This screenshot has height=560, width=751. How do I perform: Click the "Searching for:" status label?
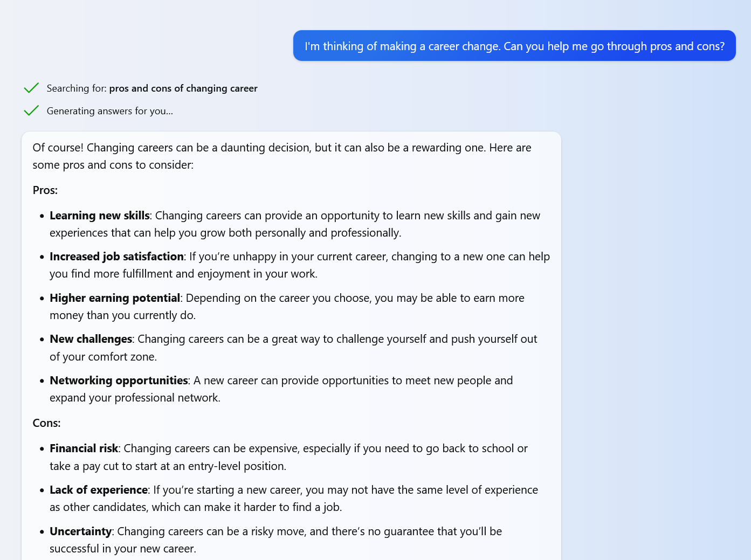(77, 88)
